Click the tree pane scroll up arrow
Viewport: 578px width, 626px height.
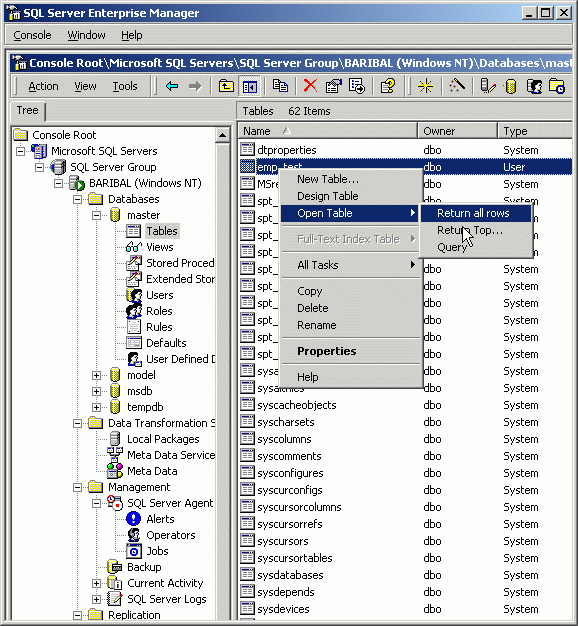pos(222,135)
